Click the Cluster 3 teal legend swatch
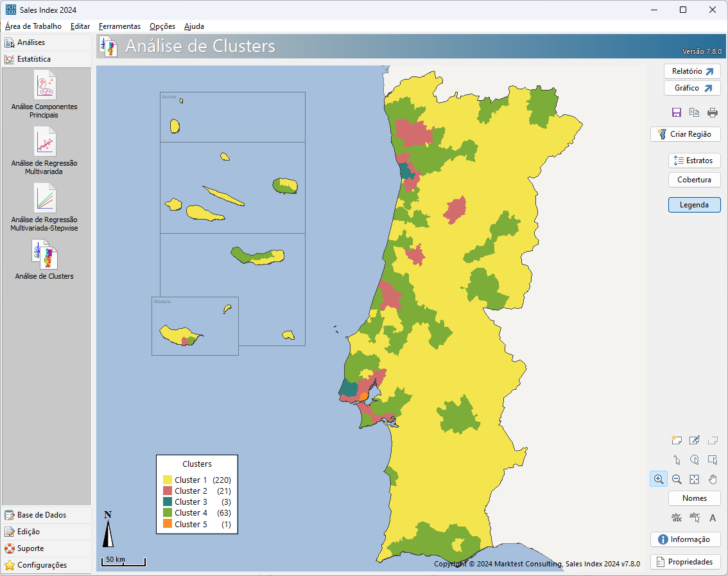The height and width of the screenshot is (576, 728). 168,502
